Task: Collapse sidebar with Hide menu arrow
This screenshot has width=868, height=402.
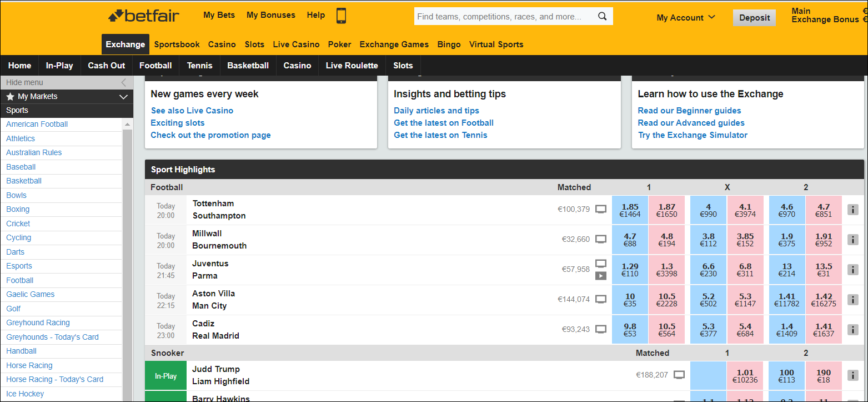Action: pos(123,82)
